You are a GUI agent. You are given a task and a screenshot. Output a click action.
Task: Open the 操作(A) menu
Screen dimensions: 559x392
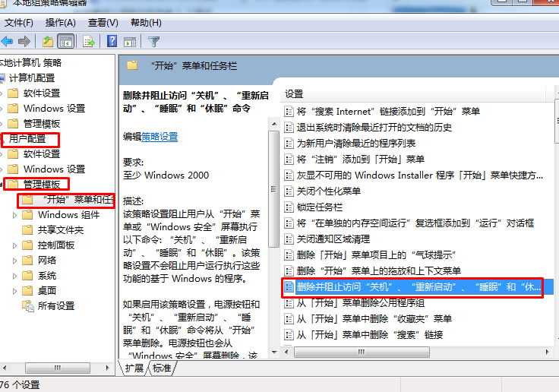point(60,23)
